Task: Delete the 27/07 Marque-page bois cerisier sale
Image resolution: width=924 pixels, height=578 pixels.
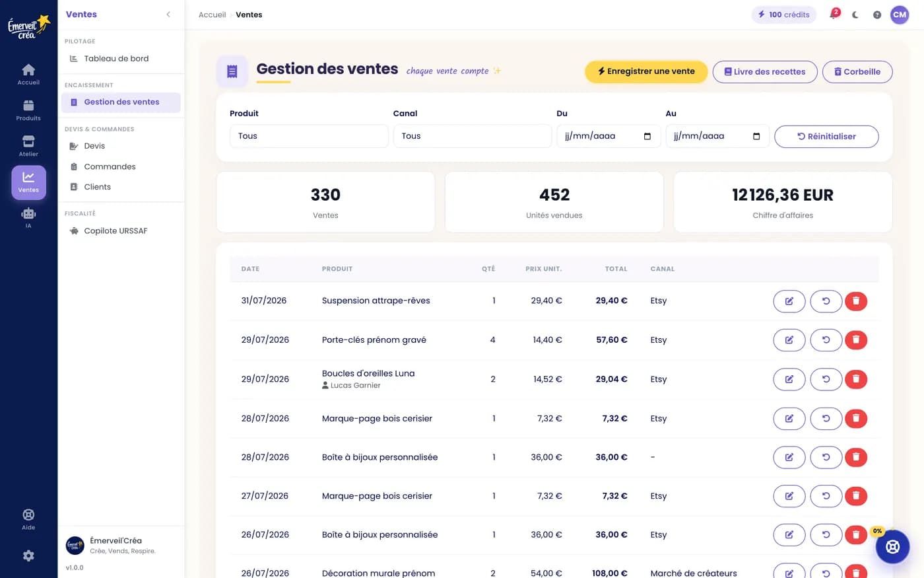Action: click(856, 496)
